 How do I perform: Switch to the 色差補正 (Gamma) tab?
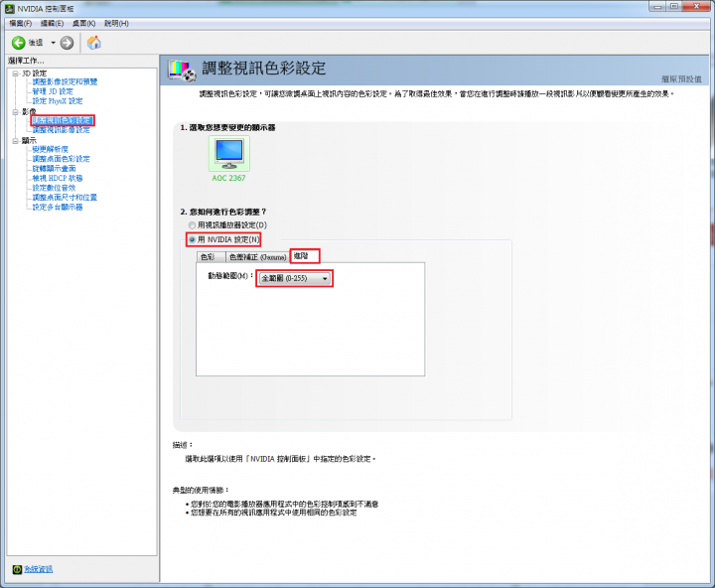[257, 257]
